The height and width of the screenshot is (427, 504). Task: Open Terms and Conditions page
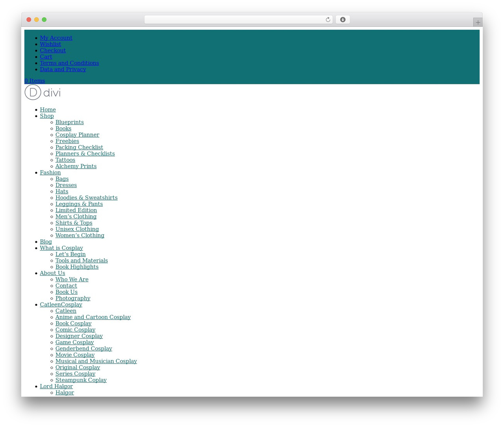coord(69,63)
